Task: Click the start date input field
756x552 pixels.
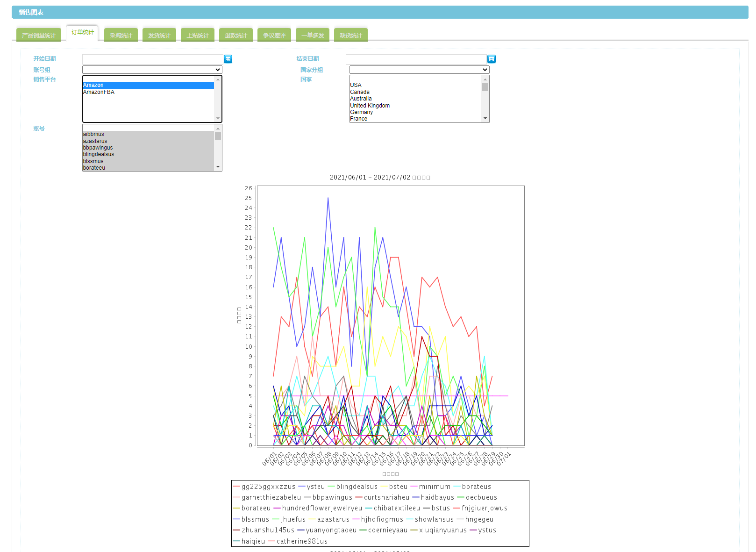Action: point(152,59)
